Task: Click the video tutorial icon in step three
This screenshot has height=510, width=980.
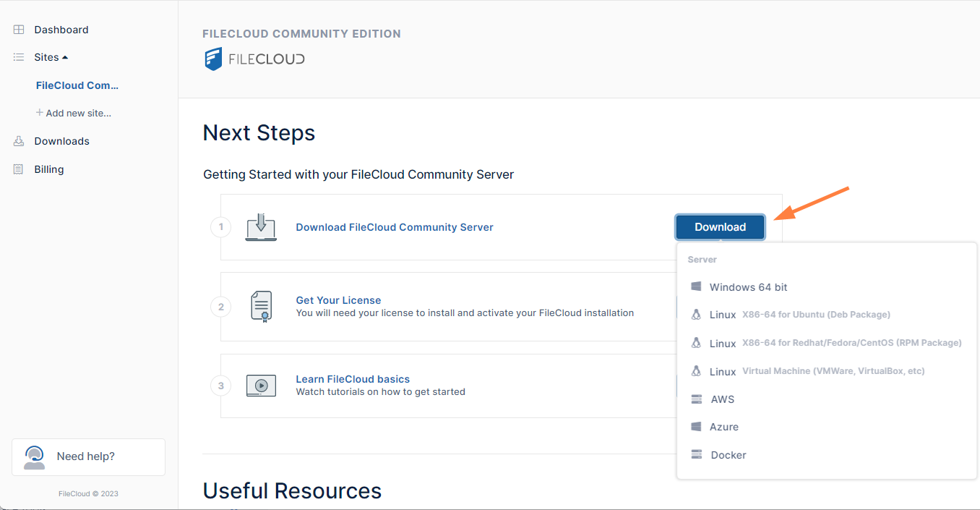Action: 260,385
